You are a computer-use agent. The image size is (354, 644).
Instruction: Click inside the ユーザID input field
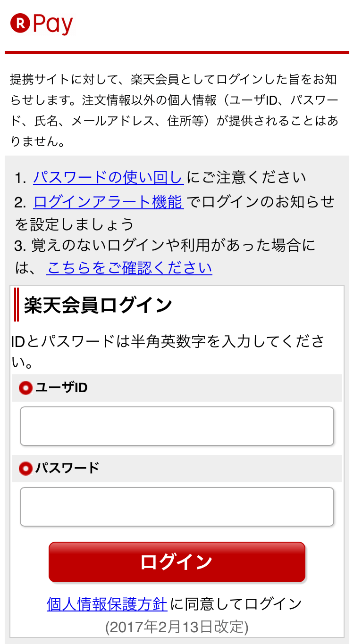[177, 426]
